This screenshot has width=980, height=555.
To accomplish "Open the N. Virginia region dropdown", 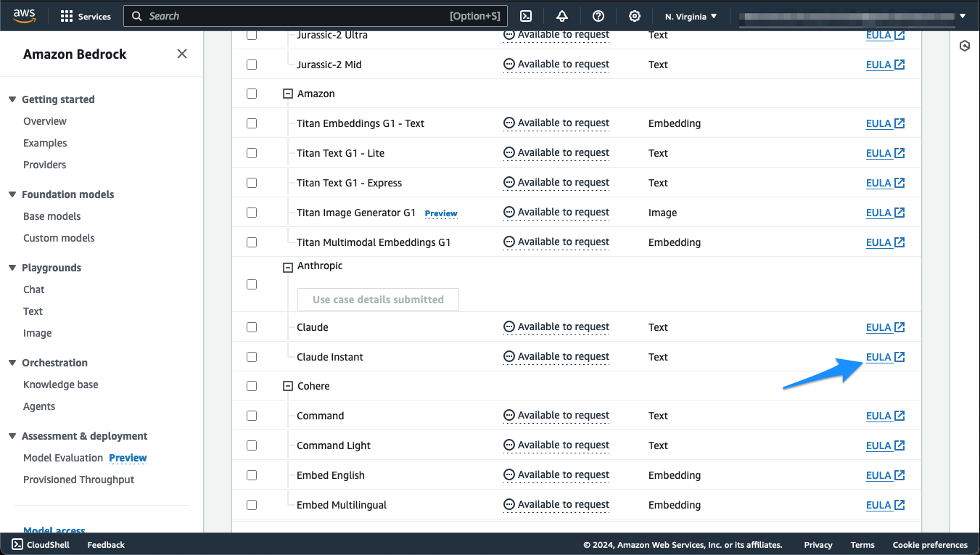I will tap(691, 16).
